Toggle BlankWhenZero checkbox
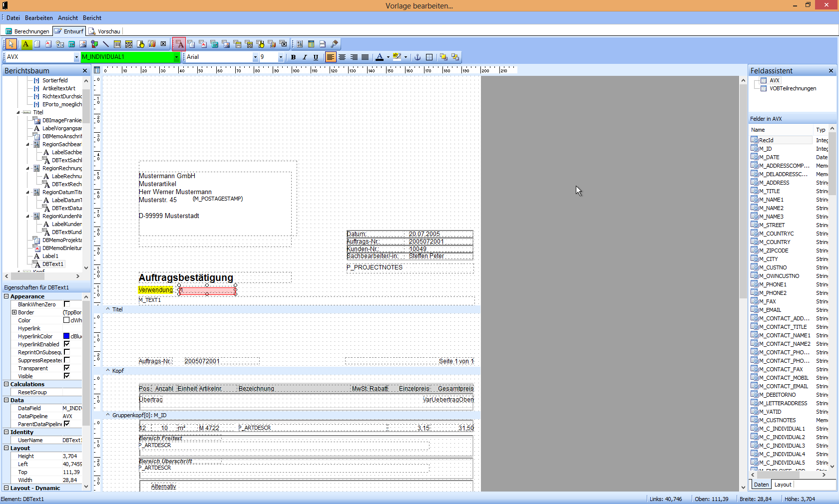 (66, 304)
